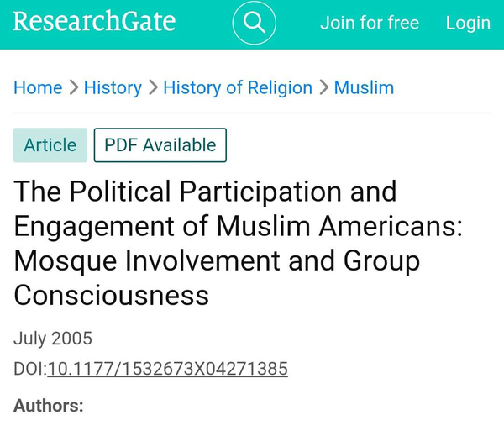Go to Muslim topic breadcrumb
Screen dimensions: 504x436
tap(364, 87)
